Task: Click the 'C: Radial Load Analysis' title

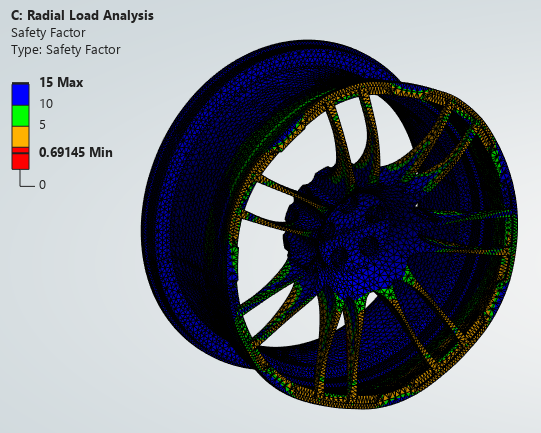Action: [82, 16]
